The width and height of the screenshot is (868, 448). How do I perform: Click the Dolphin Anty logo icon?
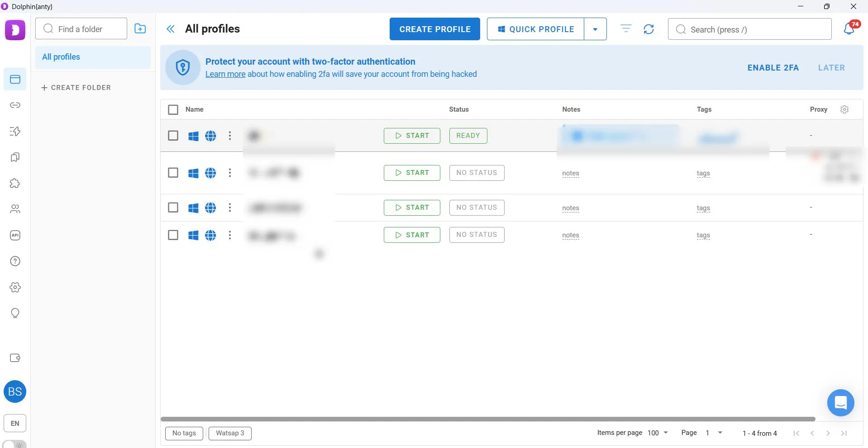15,30
